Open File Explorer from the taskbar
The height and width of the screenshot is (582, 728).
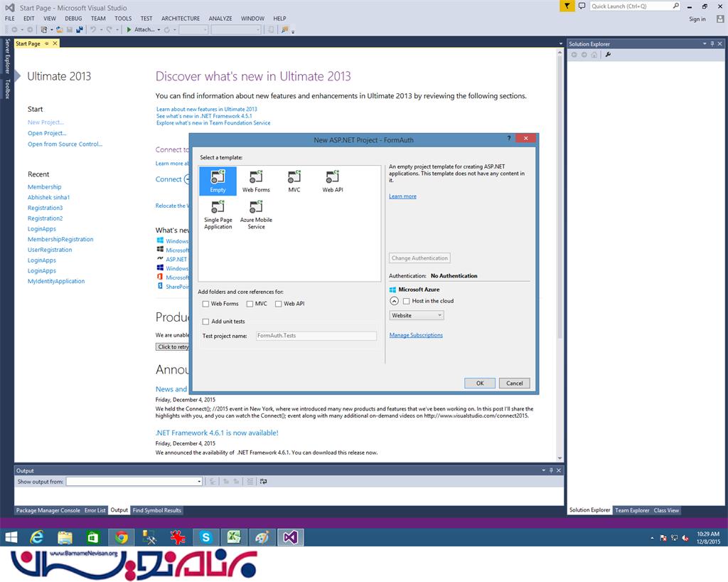[65, 537]
